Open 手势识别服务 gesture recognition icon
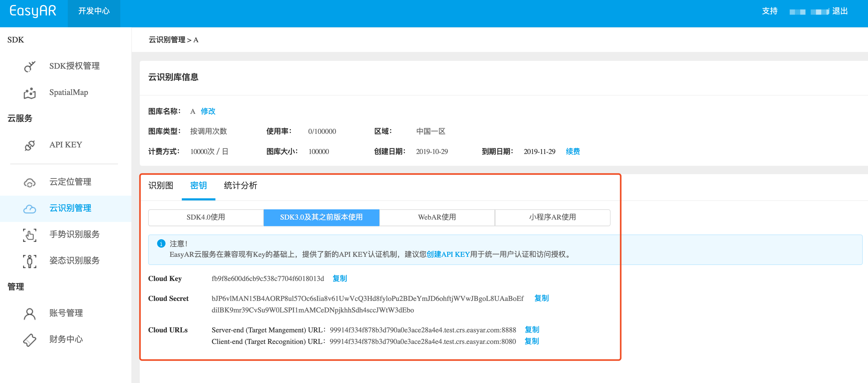868x383 pixels. pos(29,235)
